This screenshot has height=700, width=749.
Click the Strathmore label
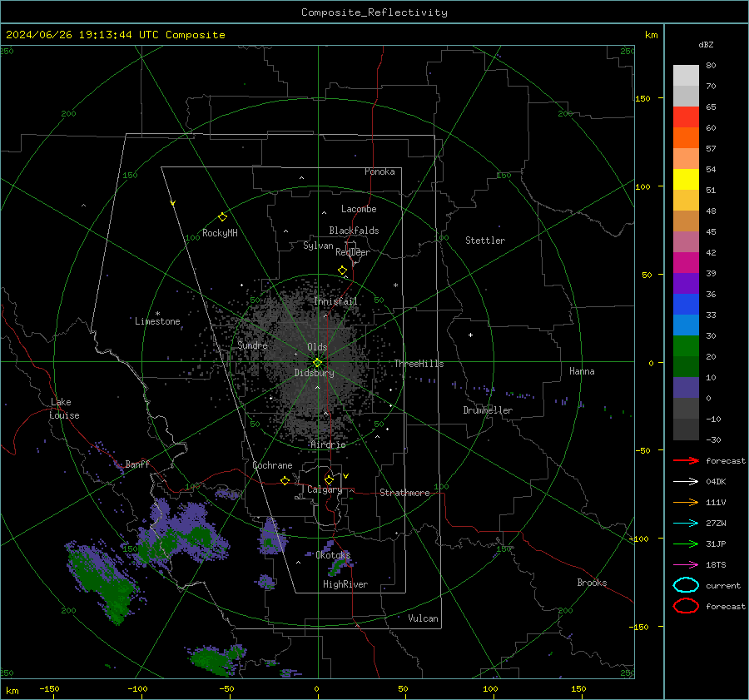404,493
